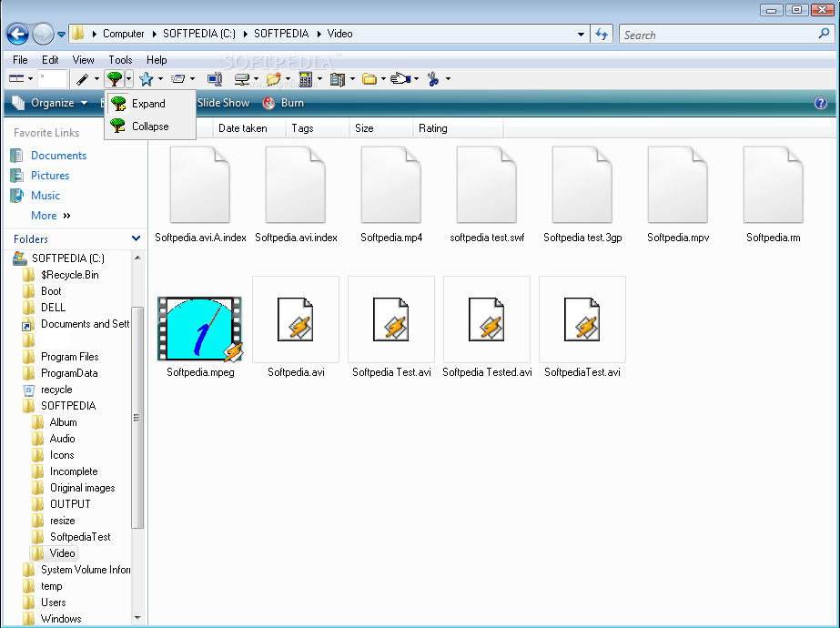Click the clipboard paste icon in toolbar

point(338,79)
